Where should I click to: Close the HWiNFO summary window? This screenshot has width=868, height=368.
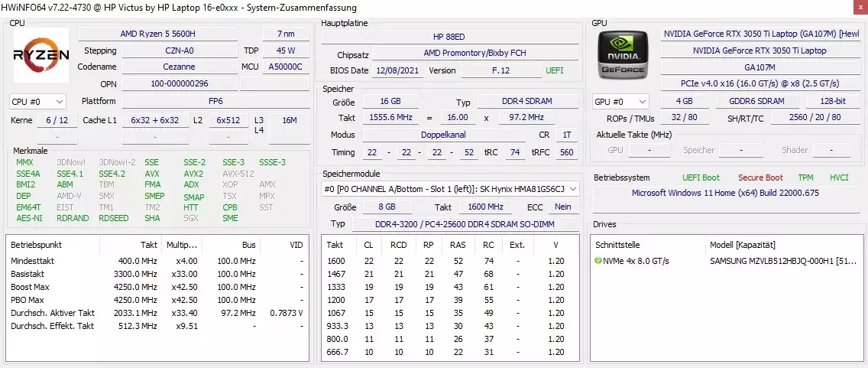coord(853,7)
